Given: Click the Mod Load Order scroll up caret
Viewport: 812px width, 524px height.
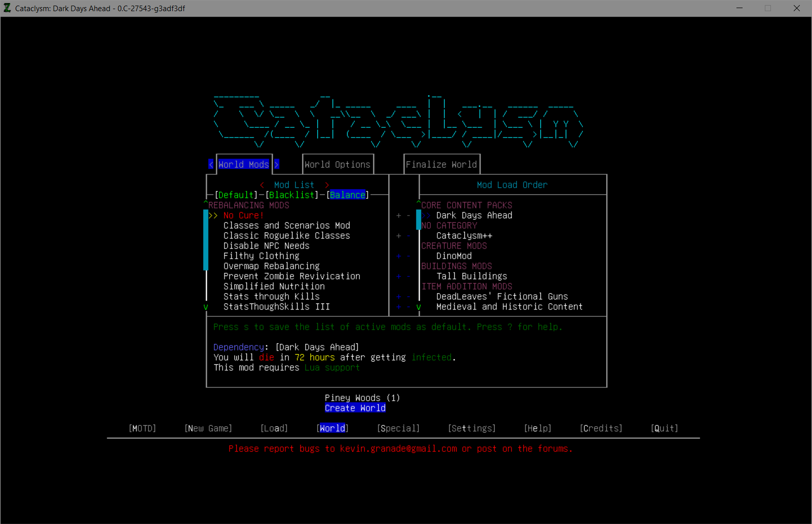Looking at the screenshot, I should point(419,203).
